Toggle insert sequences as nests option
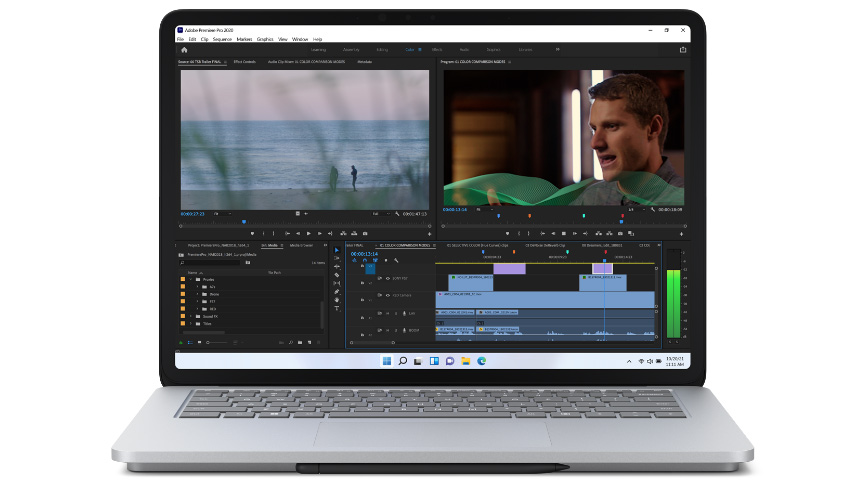 pyautogui.click(x=354, y=261)
